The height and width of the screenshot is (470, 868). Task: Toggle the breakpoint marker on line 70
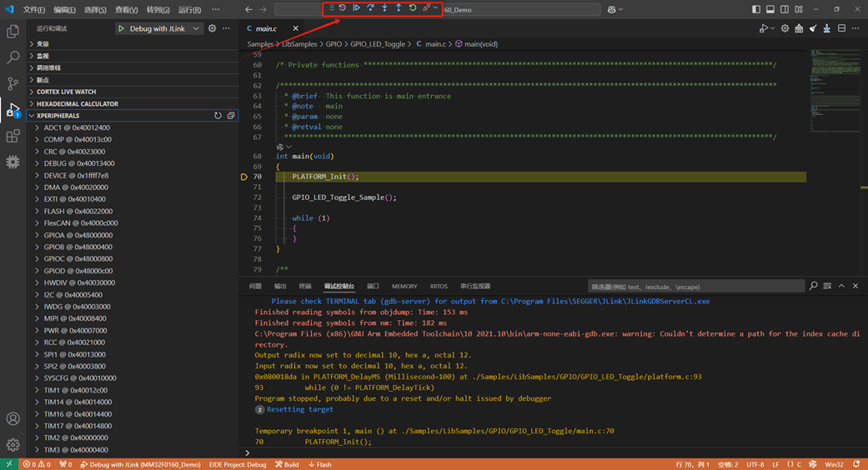pyautogui.click(x=244, y=177)
